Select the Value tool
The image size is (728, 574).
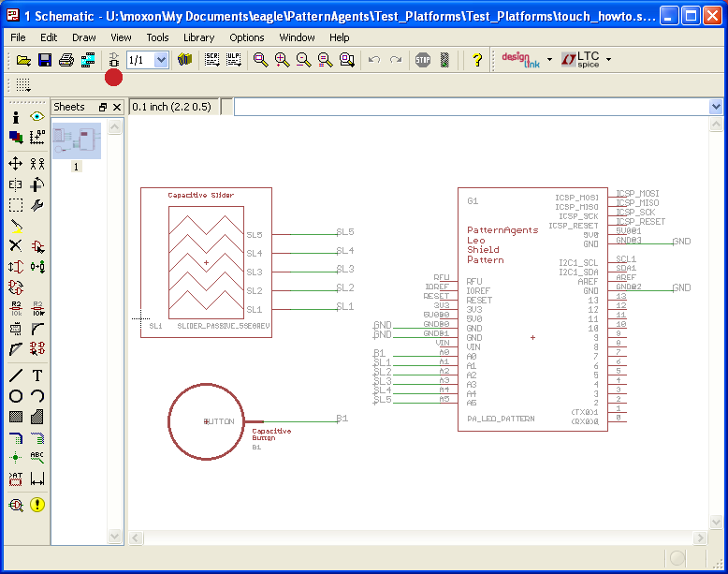pos(37,308)
